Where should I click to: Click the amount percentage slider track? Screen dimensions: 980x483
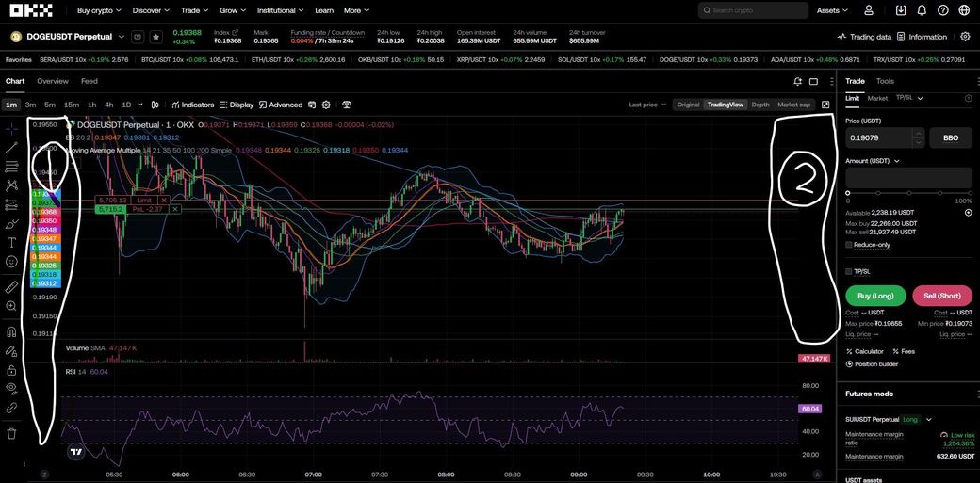[x=908, y=193]
